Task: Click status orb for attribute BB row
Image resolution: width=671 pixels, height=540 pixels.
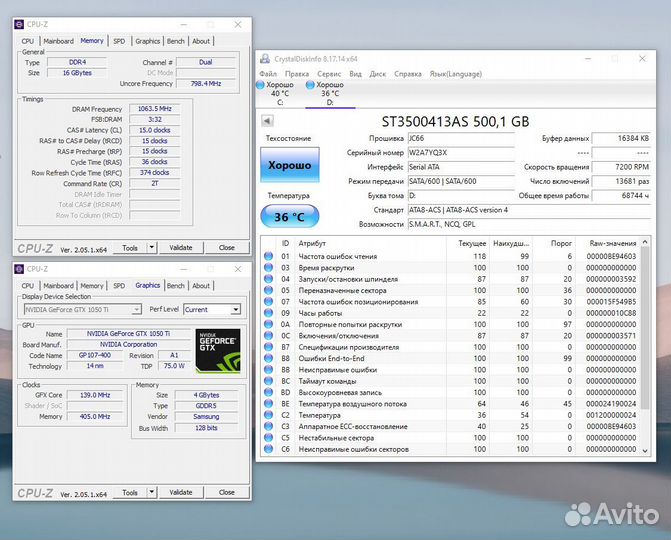Action: click(x=268, y=370)
